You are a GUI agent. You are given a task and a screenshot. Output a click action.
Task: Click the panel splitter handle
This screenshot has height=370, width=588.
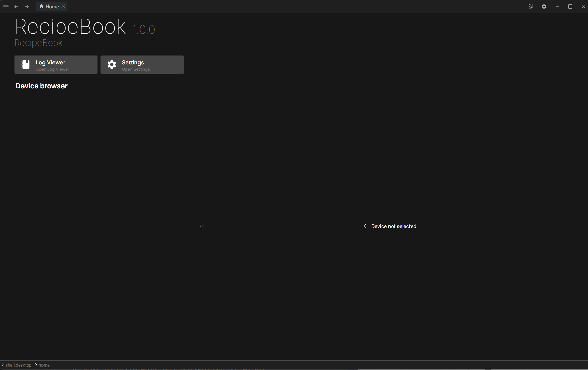pos(202,226)
